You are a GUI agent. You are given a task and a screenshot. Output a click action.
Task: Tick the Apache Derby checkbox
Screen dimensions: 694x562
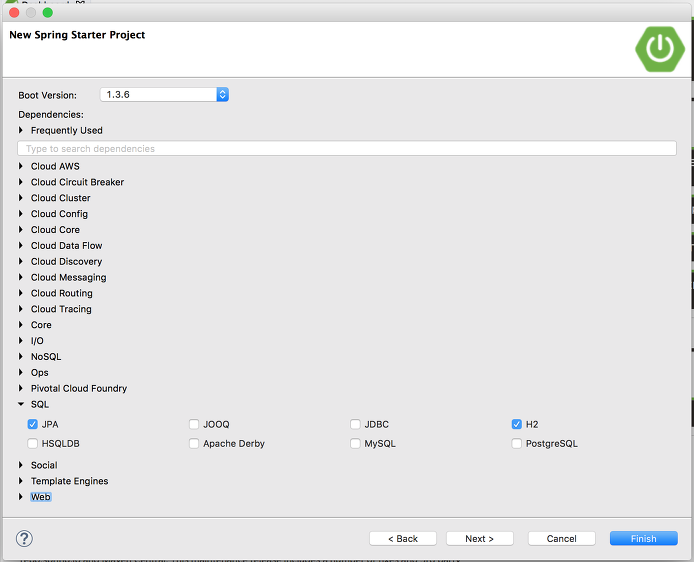pos(194,443)
